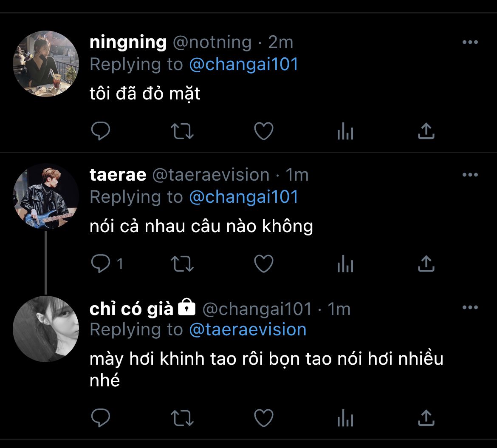The image size is (497, 448).
Task: Open taerae's profile picture
Action: [46, 196]
